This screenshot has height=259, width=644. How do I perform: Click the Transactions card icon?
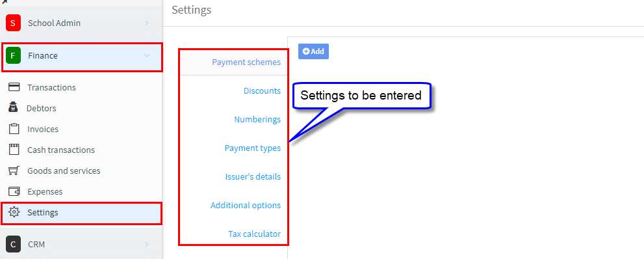14,87
